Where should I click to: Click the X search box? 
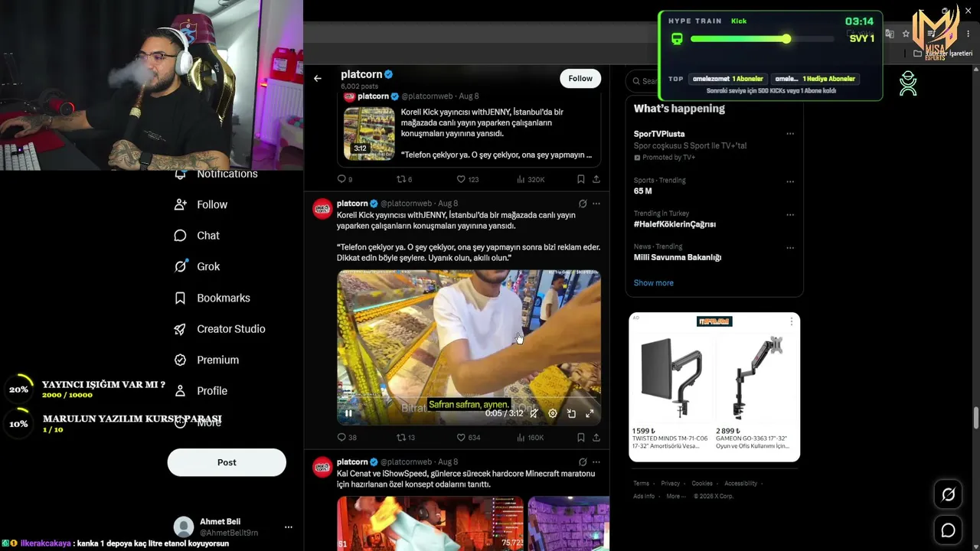tap(643, 81)
